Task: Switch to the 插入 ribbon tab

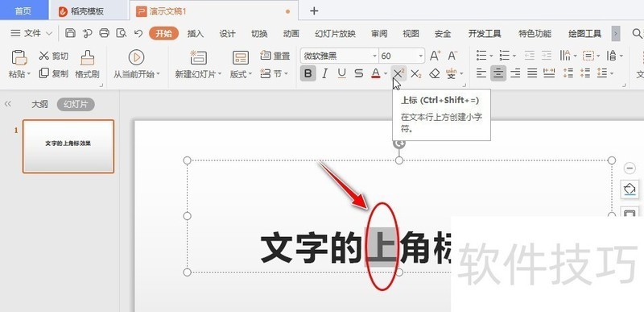Action: pyautogui.click(x=196, y=34)
